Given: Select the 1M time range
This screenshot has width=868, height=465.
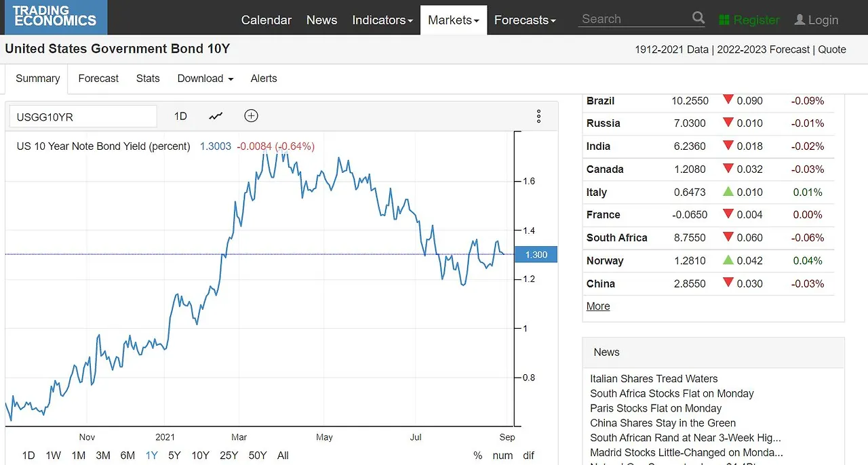Looking at the screenshot, I should [x=79, y=456].
